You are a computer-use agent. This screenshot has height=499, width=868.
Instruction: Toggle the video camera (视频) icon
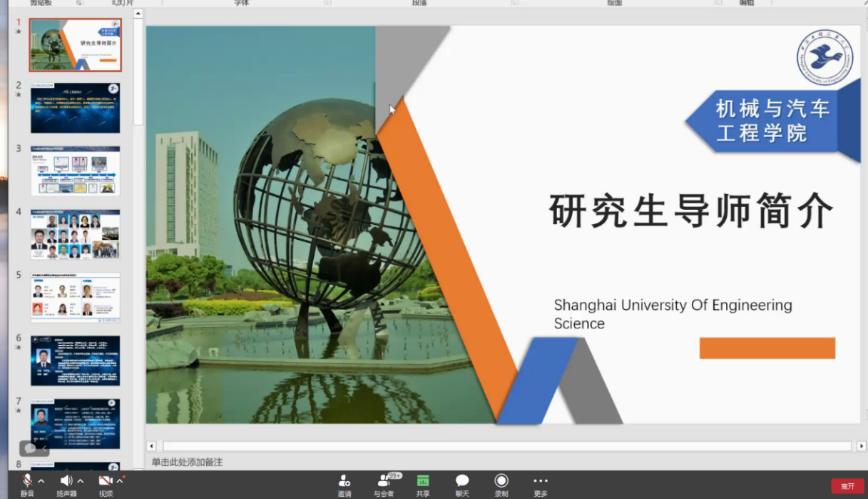tap(106, 480)
